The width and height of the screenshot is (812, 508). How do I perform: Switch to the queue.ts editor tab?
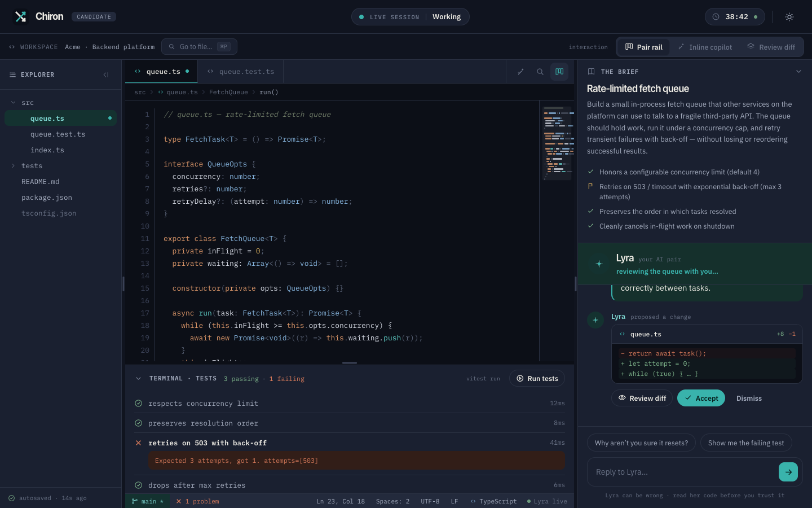tap(161, 72)
